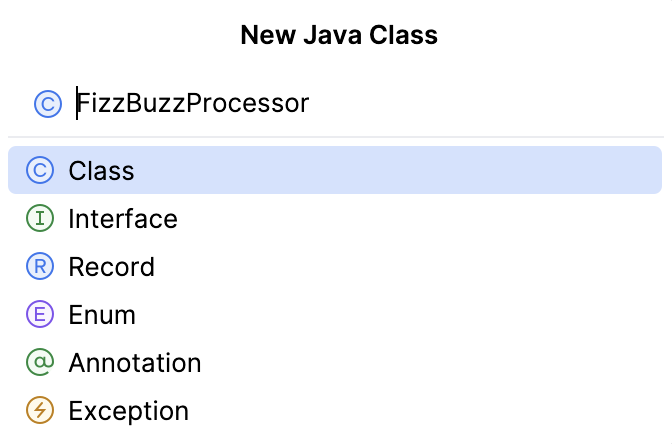Click the purple E Enum icon
672x444 pixels.
pyautogui.click(x=40, y=315)
